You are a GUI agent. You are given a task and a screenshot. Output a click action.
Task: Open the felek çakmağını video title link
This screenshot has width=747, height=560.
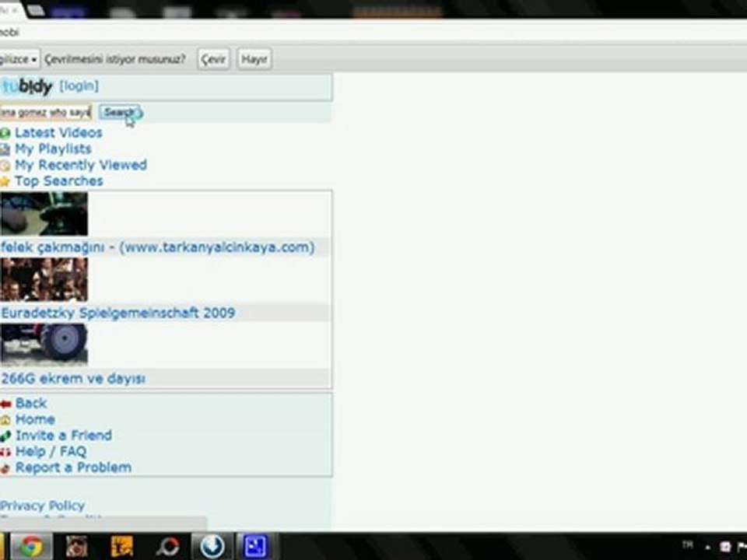(x=158, y=247)
